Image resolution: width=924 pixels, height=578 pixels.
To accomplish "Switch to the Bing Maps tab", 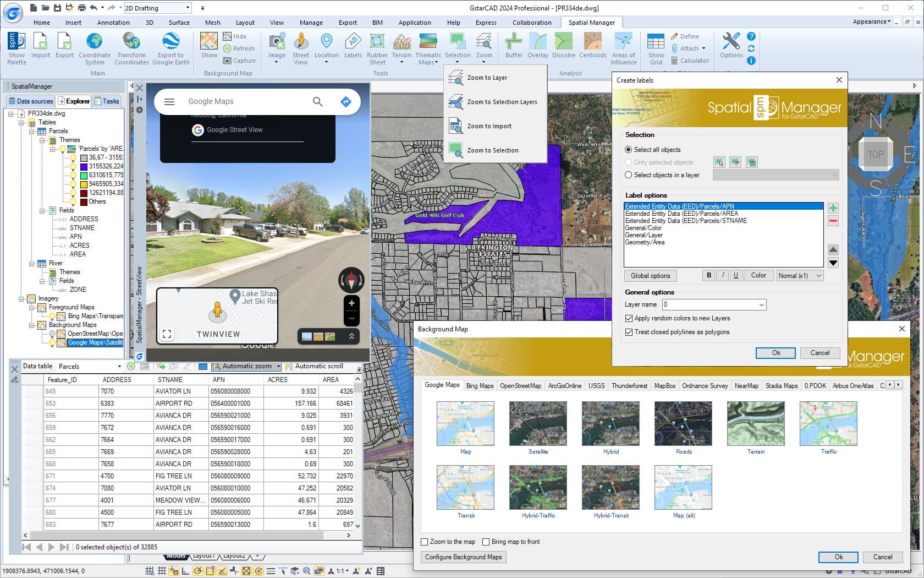I will pyautogui.click(x=480, y=386).
